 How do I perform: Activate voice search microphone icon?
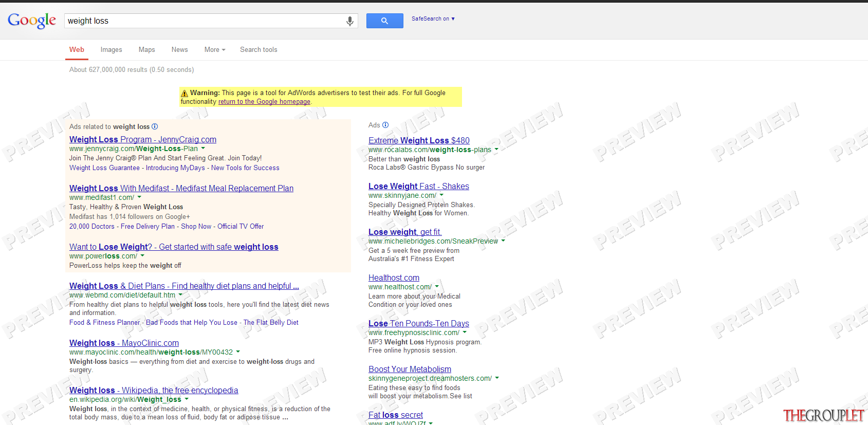[349, 21]
